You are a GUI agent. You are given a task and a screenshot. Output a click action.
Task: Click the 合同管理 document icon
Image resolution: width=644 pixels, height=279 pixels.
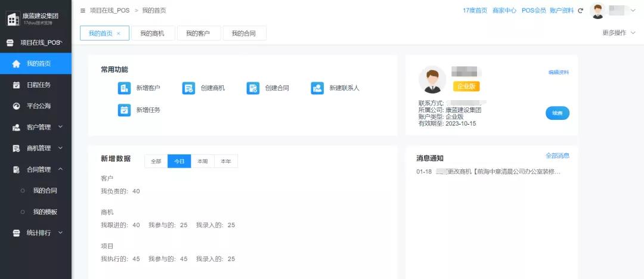click(17, 169)
